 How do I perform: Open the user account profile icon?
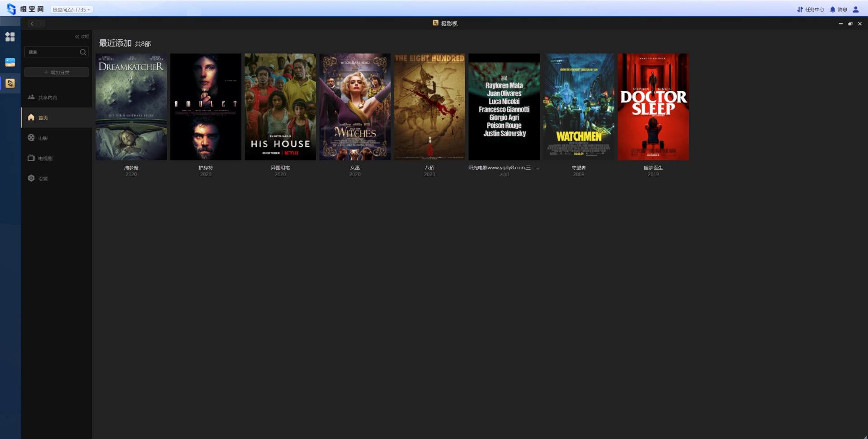pos(855,9)
